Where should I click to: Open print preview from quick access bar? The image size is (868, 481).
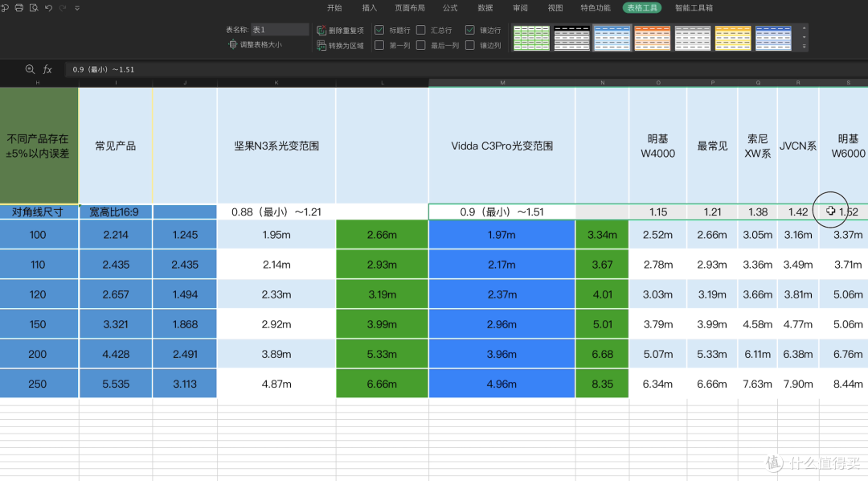point(34,8)
